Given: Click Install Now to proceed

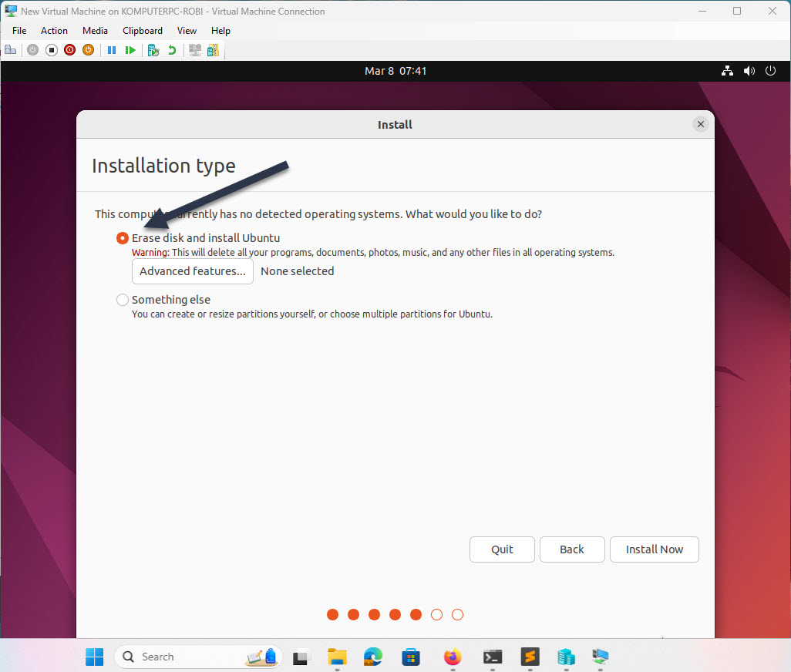Looking at the screenshot, I should 654,549.
